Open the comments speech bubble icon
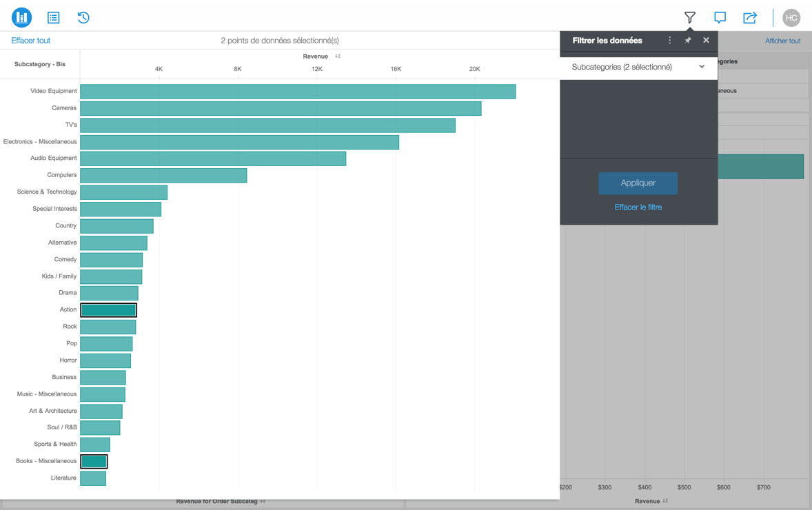Viewport: 812px width, 510px height. (x=720, y=18)
